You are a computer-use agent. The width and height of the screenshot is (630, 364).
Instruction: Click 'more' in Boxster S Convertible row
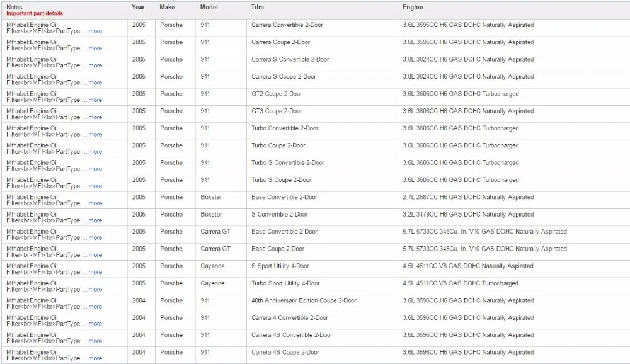point(95,220)
